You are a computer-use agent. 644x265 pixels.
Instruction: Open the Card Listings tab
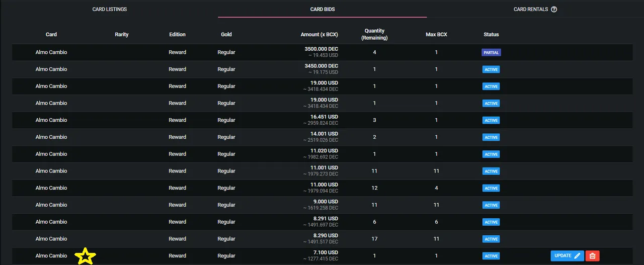pos(110,10)
